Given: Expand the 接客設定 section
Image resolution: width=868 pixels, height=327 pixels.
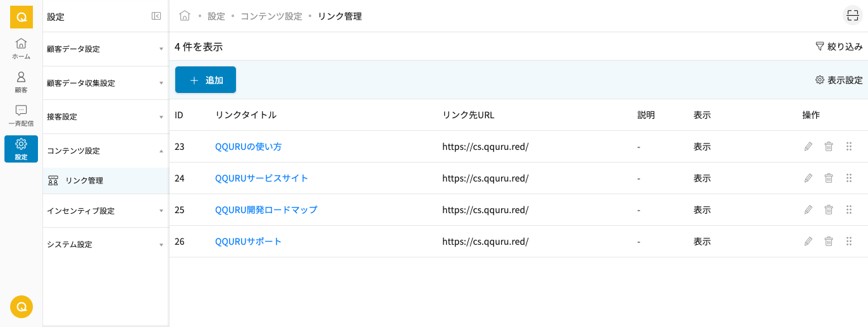Looking at the screenshot, I should [105, 117].
